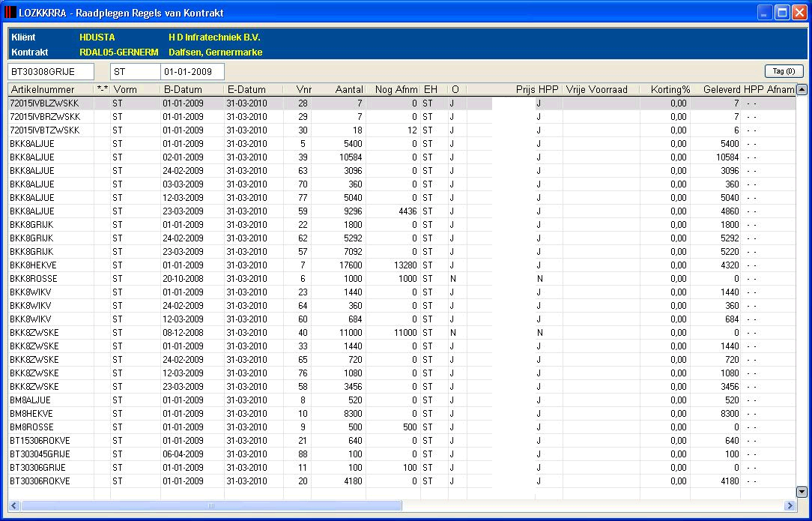Click the Vnr column header
The height and width of the screenshot is (521, 812).
click(297, 90)
